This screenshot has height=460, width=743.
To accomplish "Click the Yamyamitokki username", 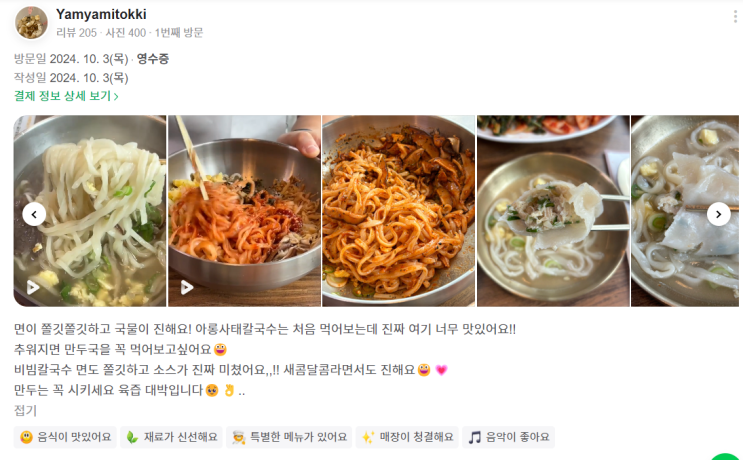I will (x=101, y=14).
